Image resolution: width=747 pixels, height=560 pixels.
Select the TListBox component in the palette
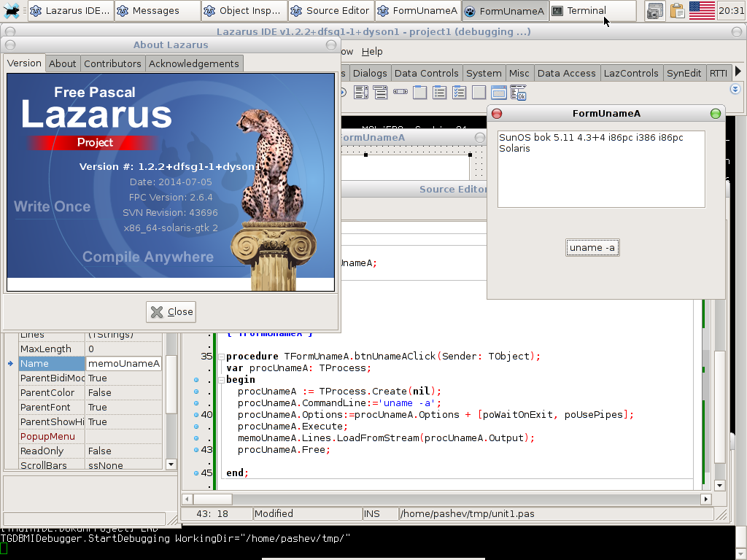tap(360, 93)
